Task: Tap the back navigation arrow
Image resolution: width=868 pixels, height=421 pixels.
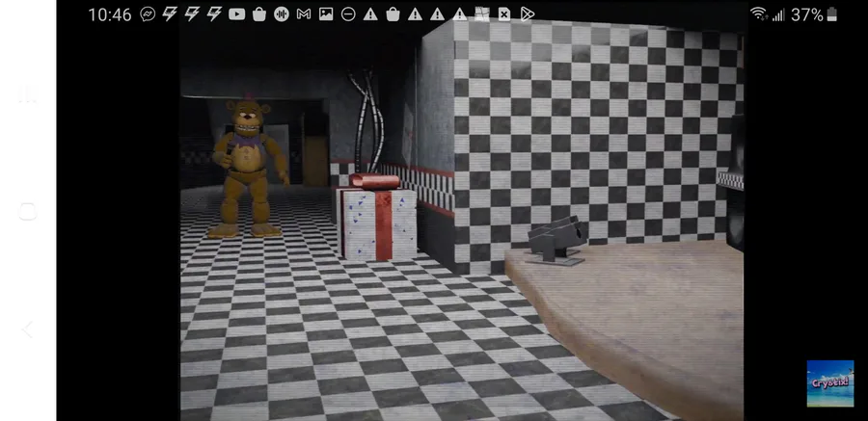Action: coord(27,329)
